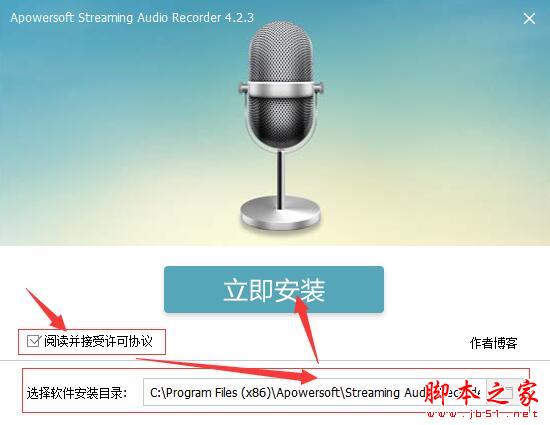
Task: Click the Apowersoft Streaming Audio Recorder 4.2.3 title
Action: [x=132, y=18]
